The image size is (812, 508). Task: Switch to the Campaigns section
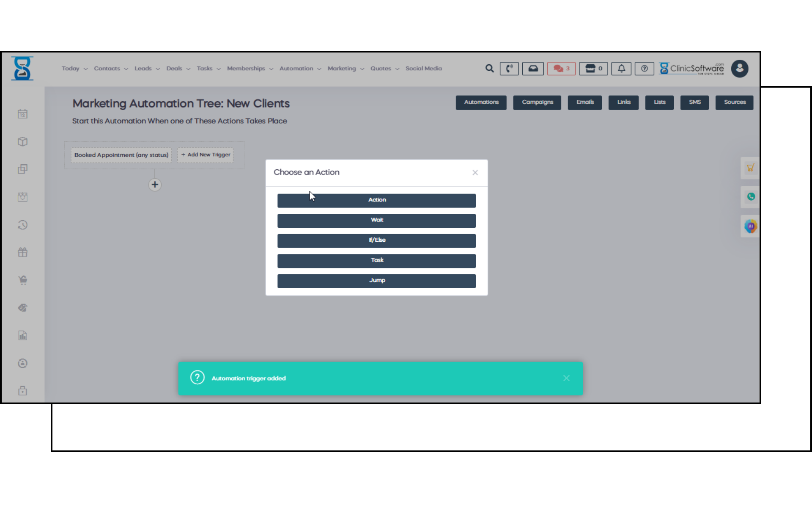point(537,102)
